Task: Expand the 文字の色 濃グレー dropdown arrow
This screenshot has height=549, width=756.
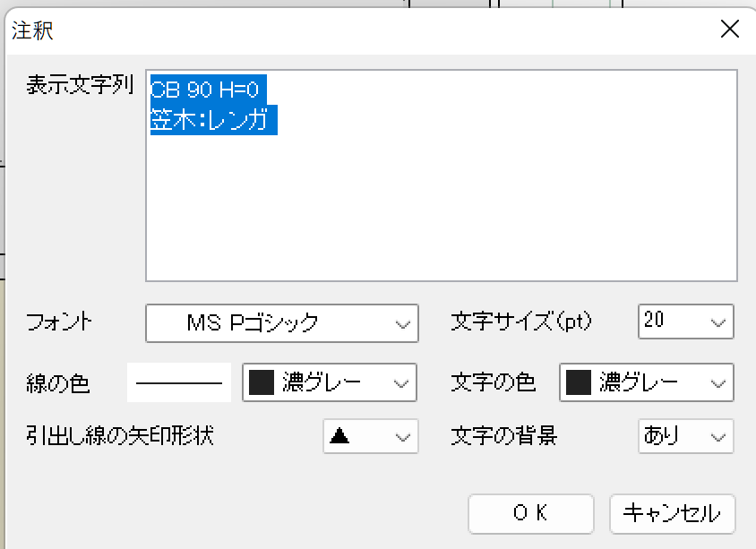Action: 716,384
